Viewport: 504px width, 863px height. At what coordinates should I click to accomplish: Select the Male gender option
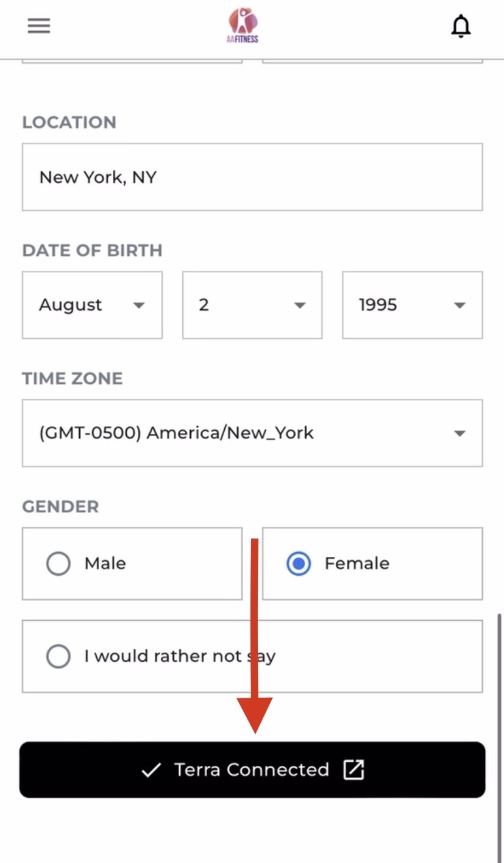point(59,564)
